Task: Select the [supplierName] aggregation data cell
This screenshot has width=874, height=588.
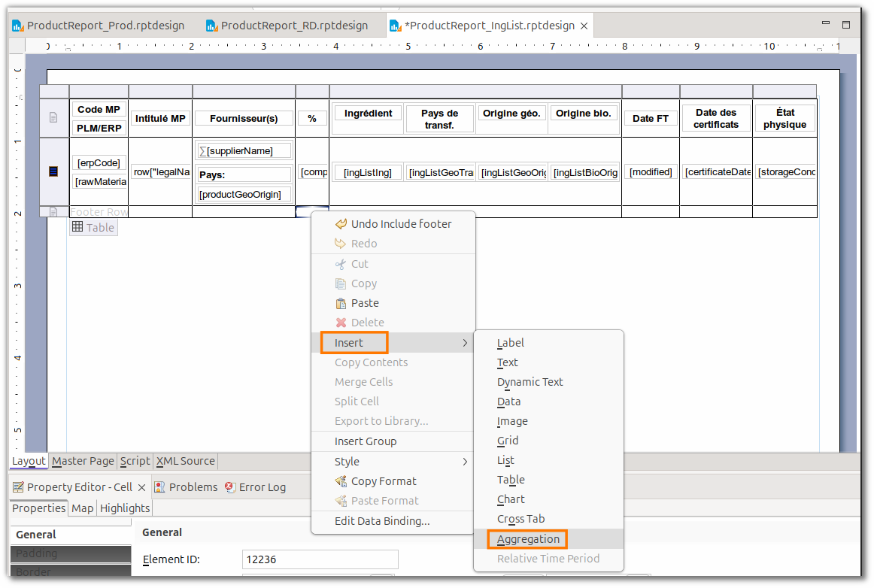Action: [244, 151]
